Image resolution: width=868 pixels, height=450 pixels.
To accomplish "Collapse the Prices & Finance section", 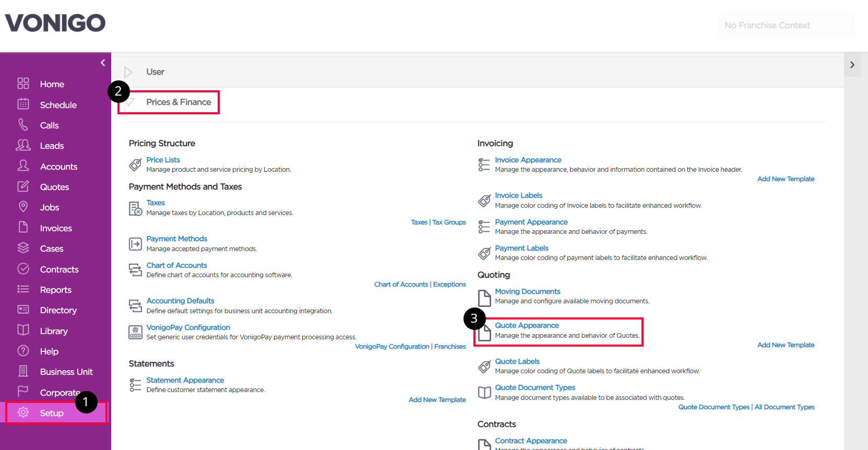I will (130, 102).
